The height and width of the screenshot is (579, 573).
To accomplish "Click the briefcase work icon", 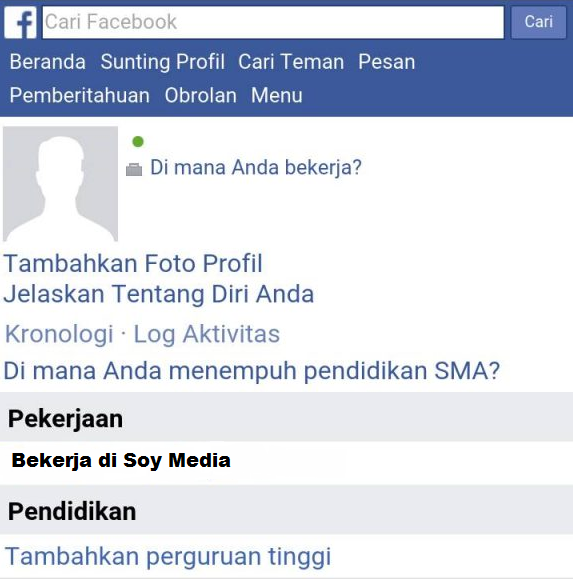I will tap(134, 169).
